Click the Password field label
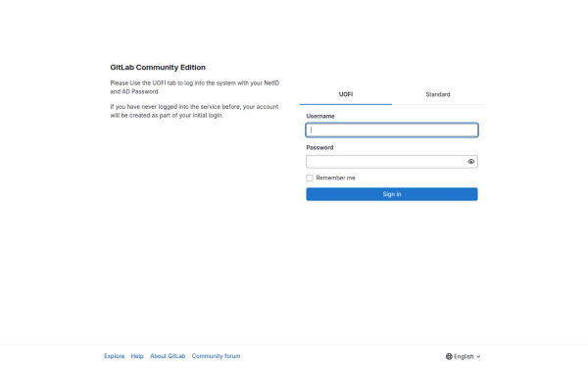Screen dimensions: 588x368 pos(319,147)
